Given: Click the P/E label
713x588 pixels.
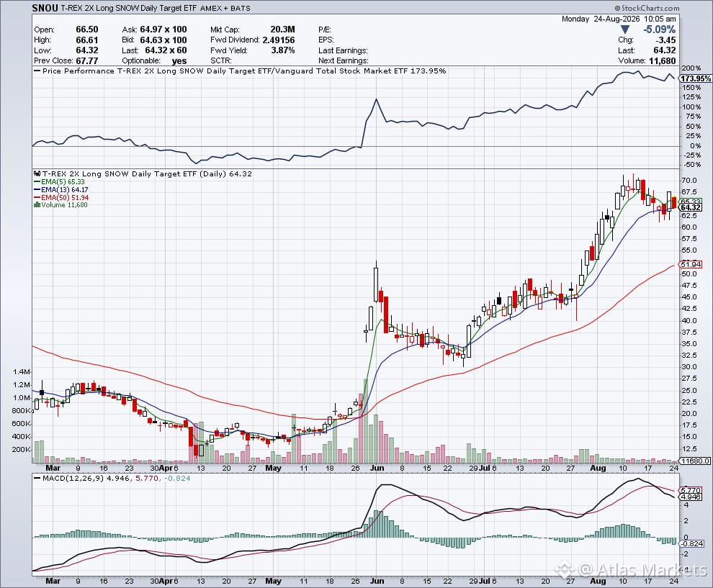Looking at the screenshot, I should pyautogui.click(x=325, y=30).
